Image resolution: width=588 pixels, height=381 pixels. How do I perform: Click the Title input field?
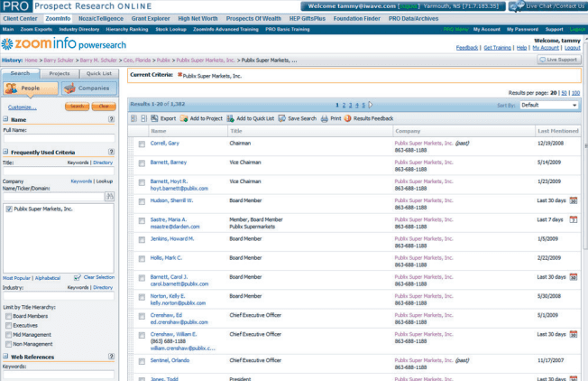[59, 171]
